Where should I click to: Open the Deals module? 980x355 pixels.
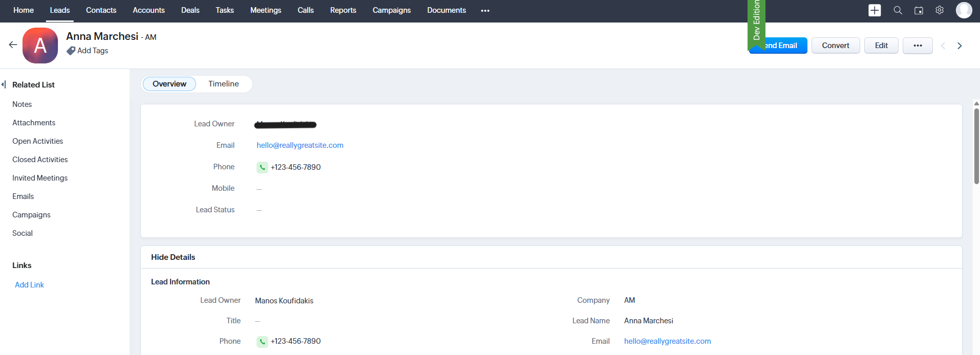tap(190, 10)
